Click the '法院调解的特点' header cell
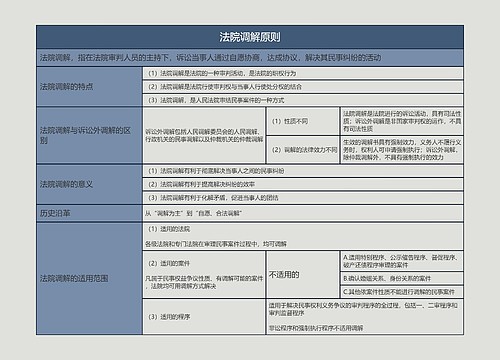The height and width of the screenshot is (360, 500). point(89,87)
